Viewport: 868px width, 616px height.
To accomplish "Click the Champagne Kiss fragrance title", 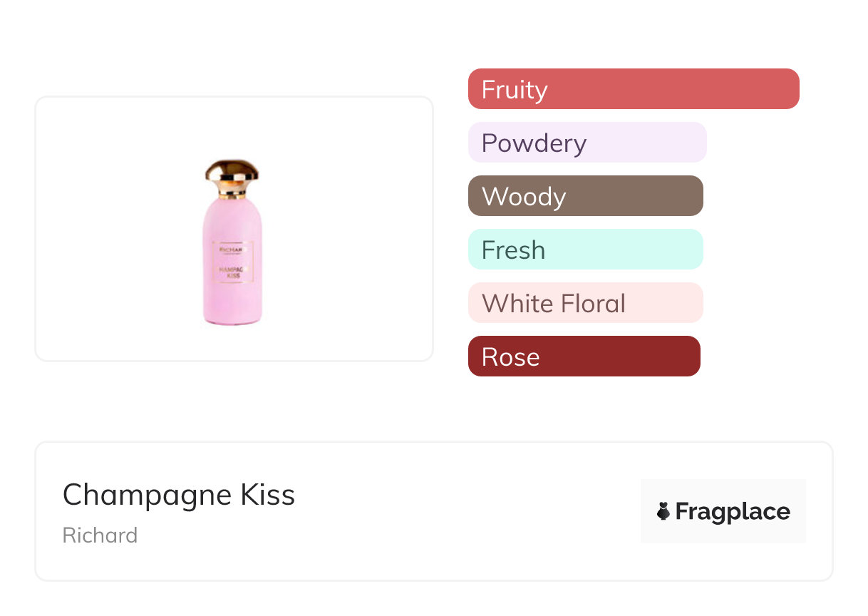I will pyautogui.click(x=179, y=495).
